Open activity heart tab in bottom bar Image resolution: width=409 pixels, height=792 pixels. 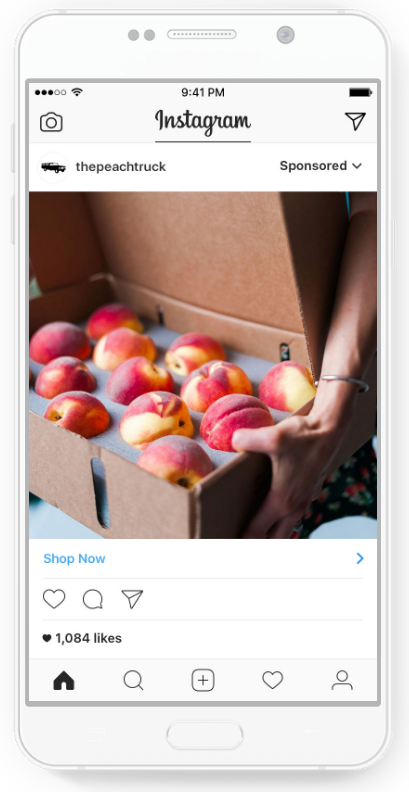tap(273, 680)
